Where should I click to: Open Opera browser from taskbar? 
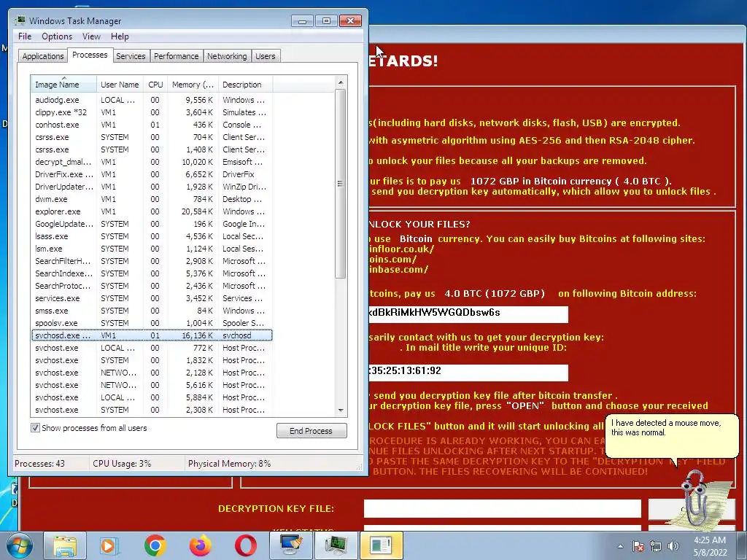click(x=246, y=545)
